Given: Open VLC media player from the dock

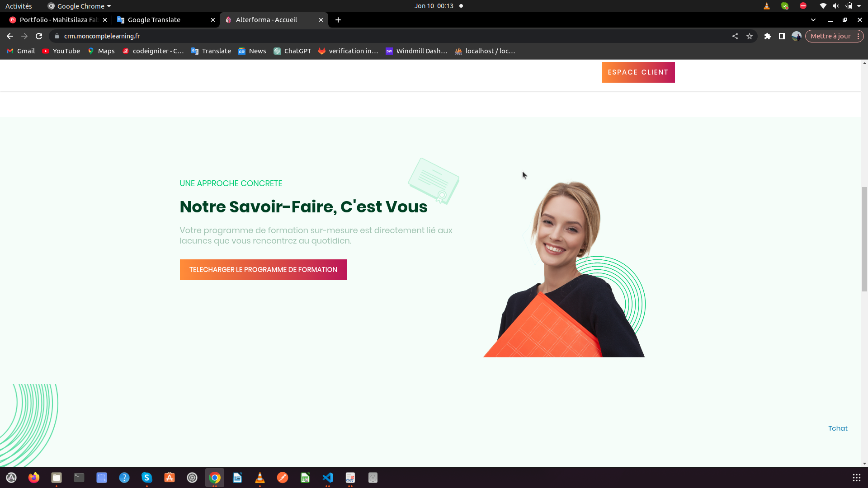Looking at the screenshot, I should (x=260, y=478).
